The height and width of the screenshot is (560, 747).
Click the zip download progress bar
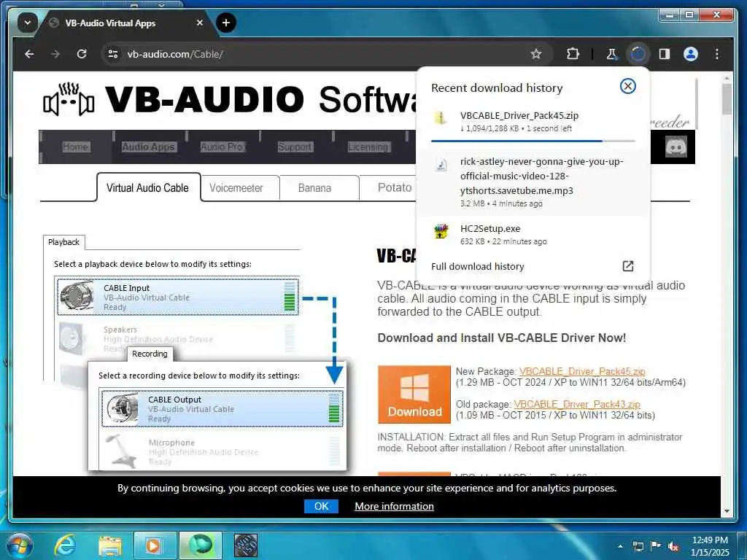[x=533, y=141]
